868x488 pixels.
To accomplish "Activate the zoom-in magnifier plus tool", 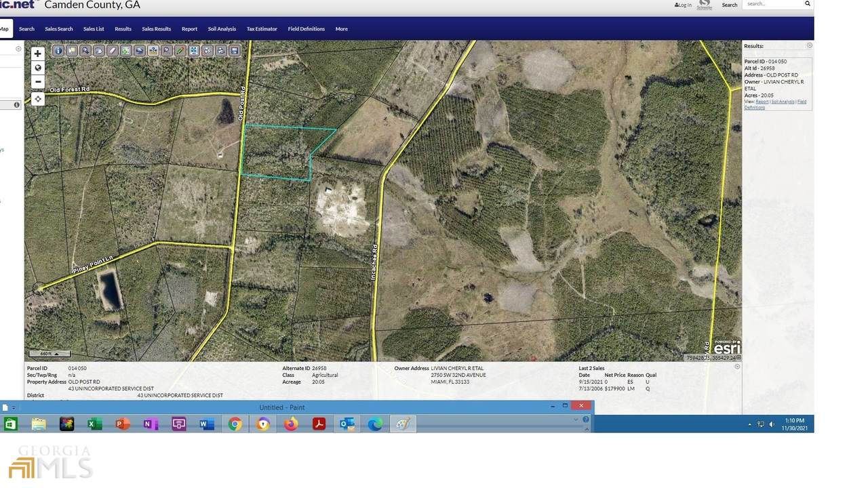I will 85,50.
